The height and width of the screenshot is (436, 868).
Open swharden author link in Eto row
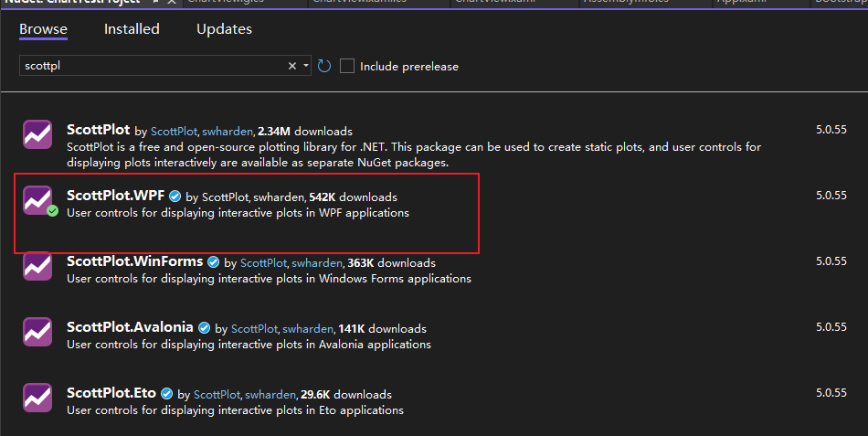click(x=270, y=395)
